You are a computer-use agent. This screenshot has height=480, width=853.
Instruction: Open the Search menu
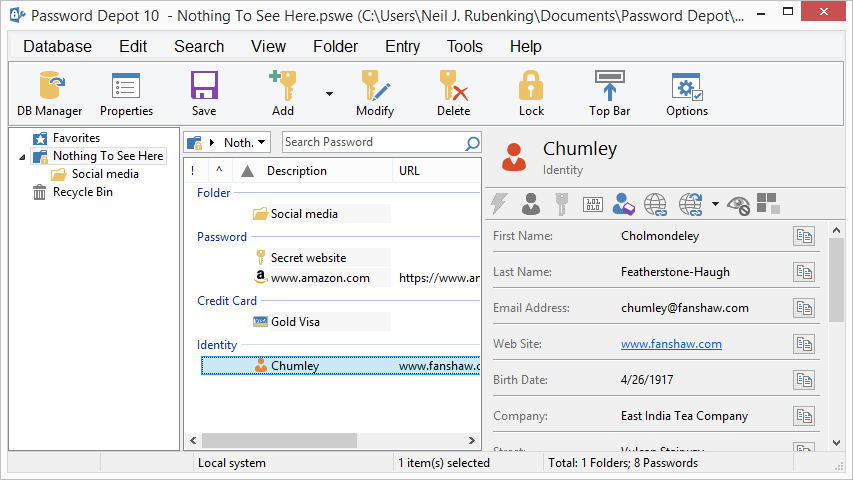click(199, 46)
